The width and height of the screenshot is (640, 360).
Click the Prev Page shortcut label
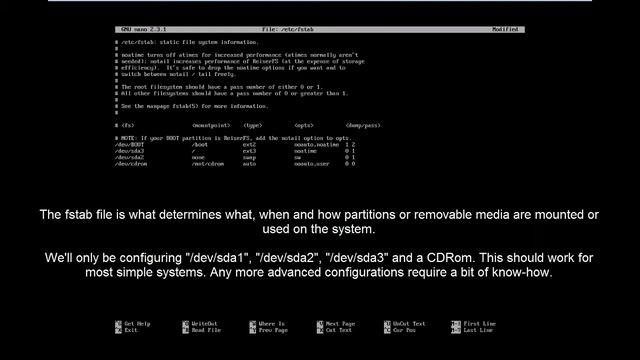273,330
